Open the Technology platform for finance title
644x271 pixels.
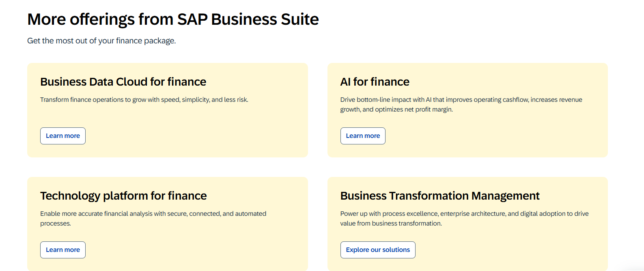pos(123,196)
